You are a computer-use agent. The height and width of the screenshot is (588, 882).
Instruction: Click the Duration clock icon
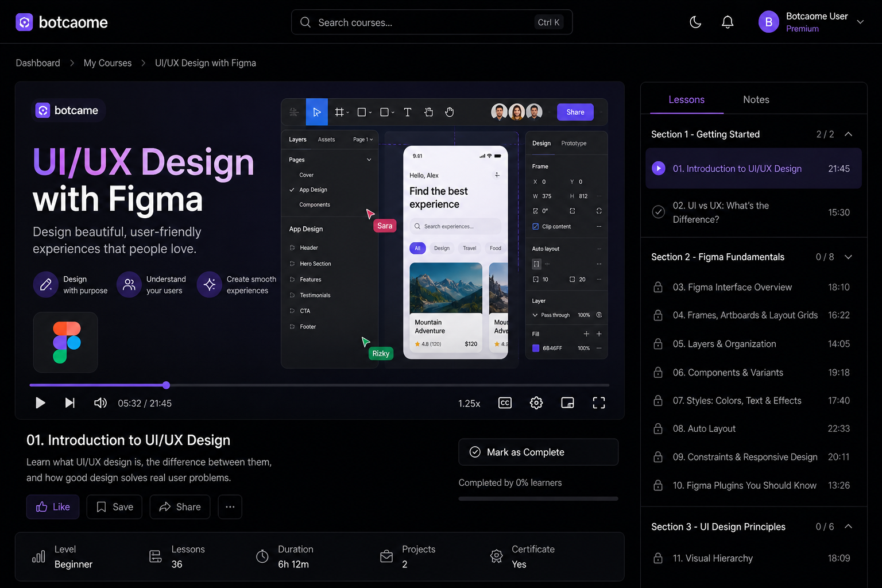pos(262,556)
